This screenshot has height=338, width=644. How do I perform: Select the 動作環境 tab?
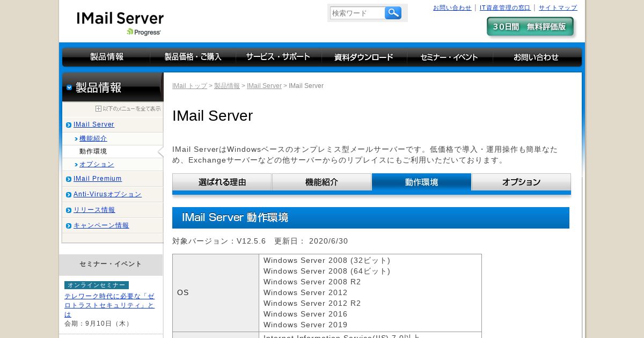421,182
